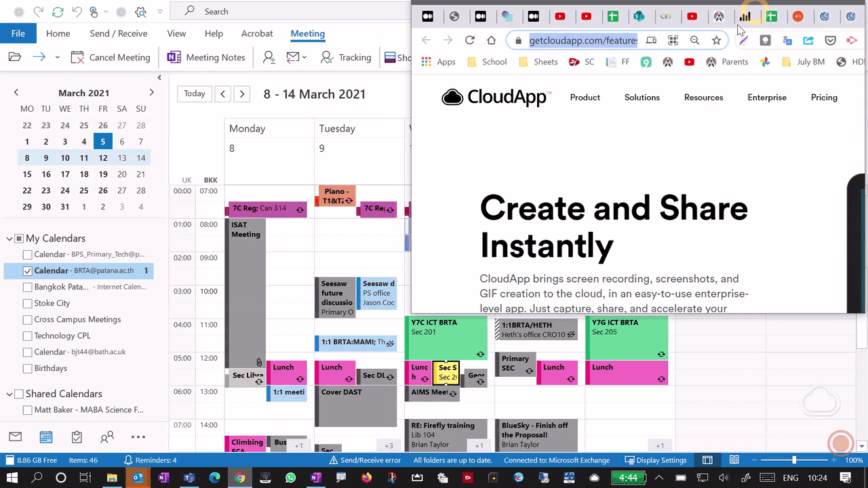Viewport: 868px width, 488px height.
Task: Click the CloudApp logo
Action: [496, 98]
